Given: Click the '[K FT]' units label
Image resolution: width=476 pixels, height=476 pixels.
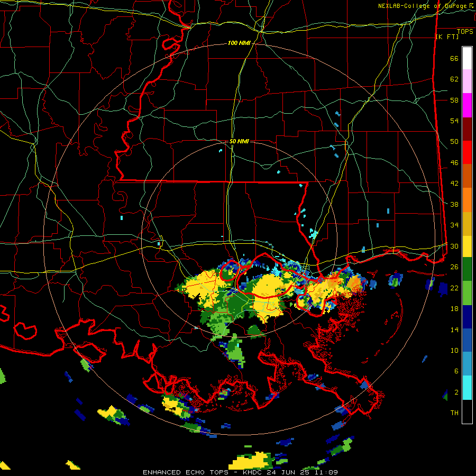Looking at the screenshot, I should point(447,36).
